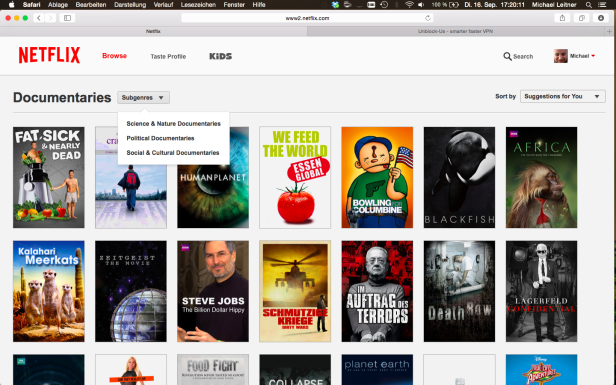Open Bowling for Columbine poster
This screenshot has width=616, height=385.
click(x=377, y=177)
